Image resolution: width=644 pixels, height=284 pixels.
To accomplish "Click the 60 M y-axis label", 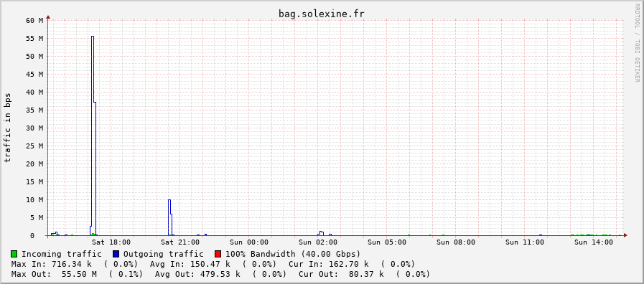I will (x=34, y=21).
